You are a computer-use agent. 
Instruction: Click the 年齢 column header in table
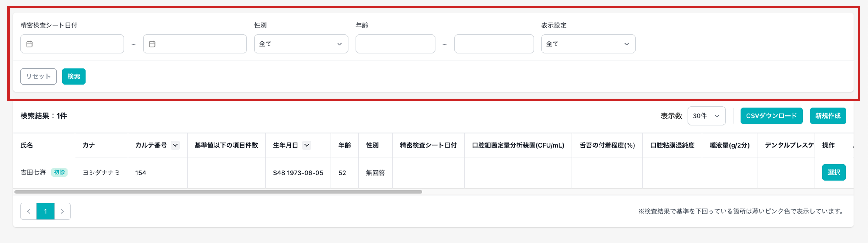pos(344,145)
